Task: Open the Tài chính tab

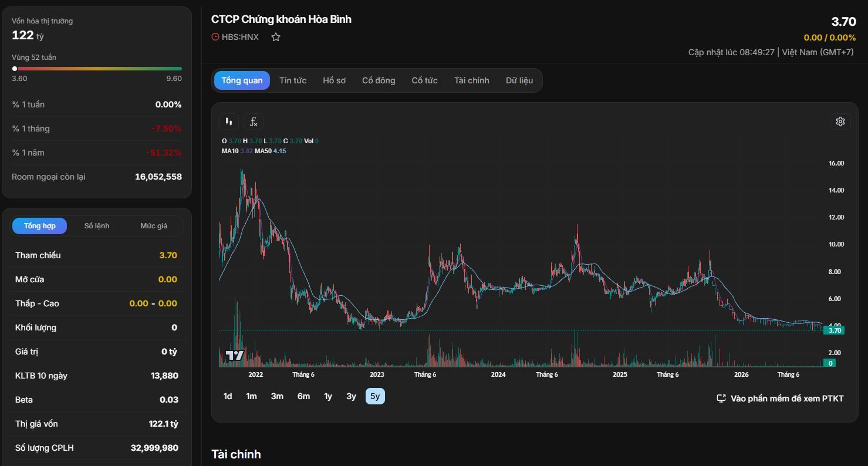Action: (471, 80)
